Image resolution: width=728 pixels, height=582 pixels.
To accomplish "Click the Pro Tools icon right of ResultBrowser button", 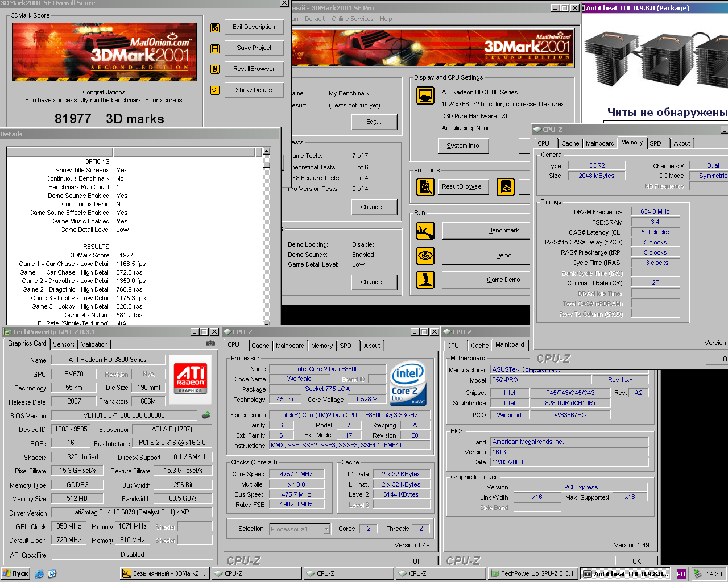I will pyautogui.click(x=506, y=186).
